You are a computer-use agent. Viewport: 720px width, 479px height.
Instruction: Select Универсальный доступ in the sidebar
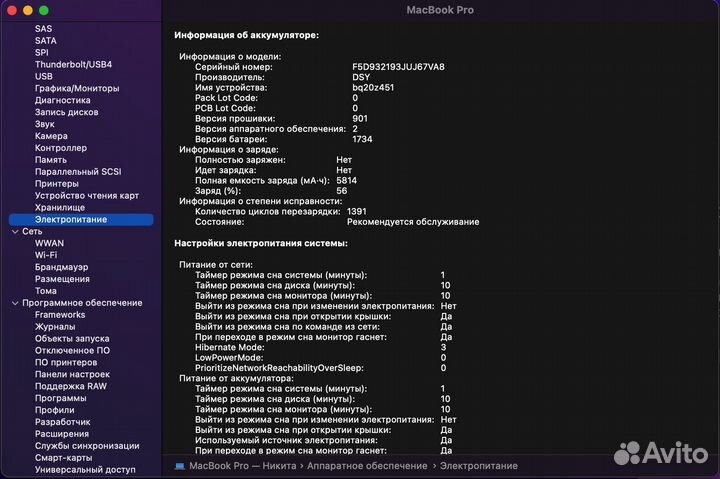point(85,470)
